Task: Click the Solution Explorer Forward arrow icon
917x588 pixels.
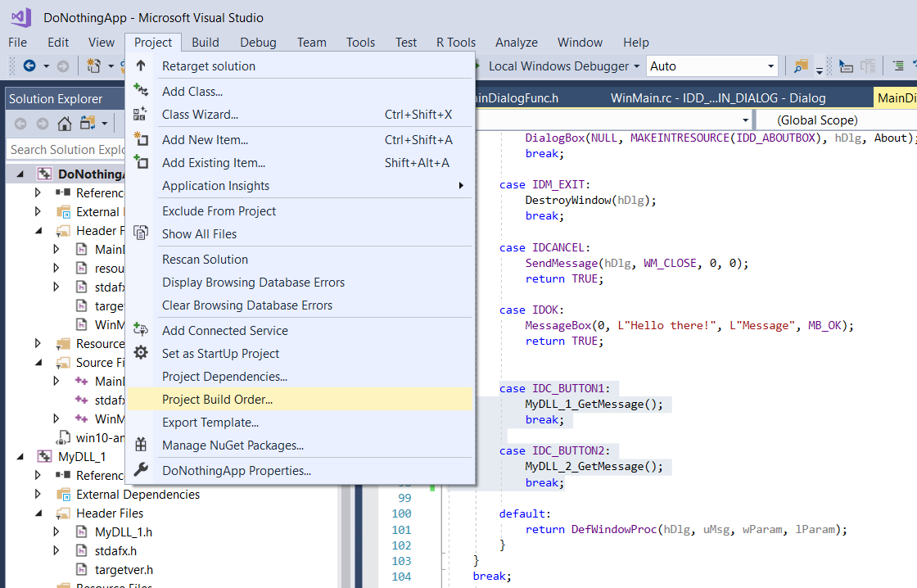Action: click(x=42, y=124)
